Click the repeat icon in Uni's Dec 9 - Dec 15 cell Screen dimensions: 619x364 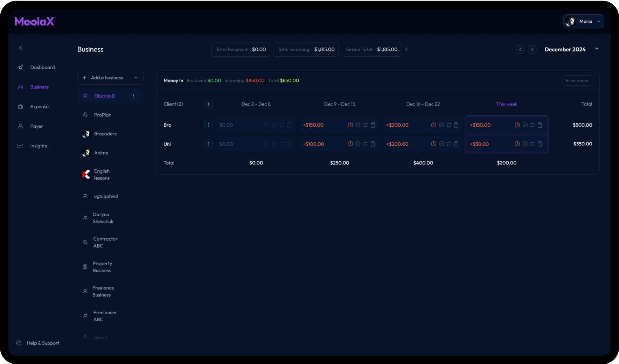tap(365, 144)
